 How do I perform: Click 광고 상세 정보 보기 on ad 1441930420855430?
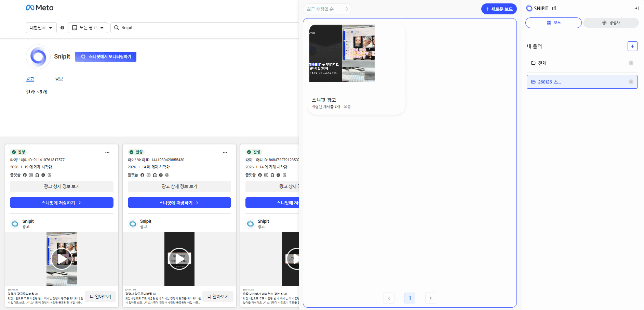pos(179,186)
